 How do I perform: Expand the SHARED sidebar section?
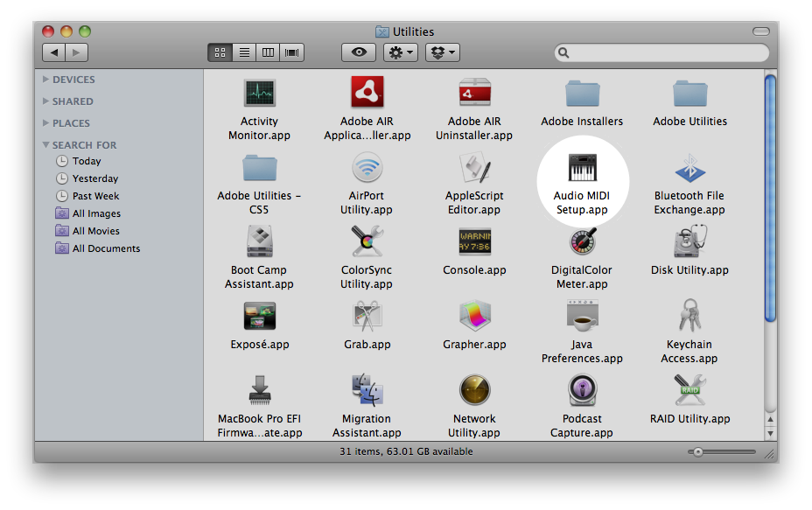pos(45,101)
